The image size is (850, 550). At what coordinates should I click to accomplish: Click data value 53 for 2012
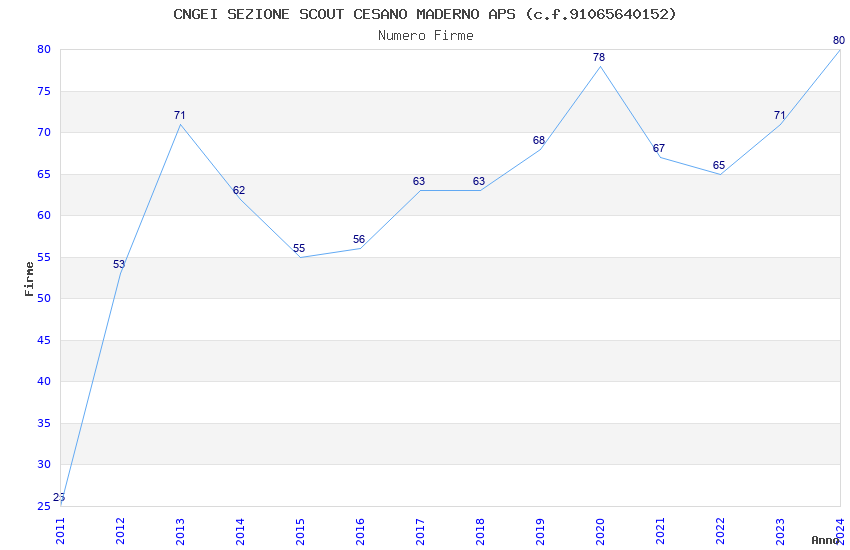[119, 264]
